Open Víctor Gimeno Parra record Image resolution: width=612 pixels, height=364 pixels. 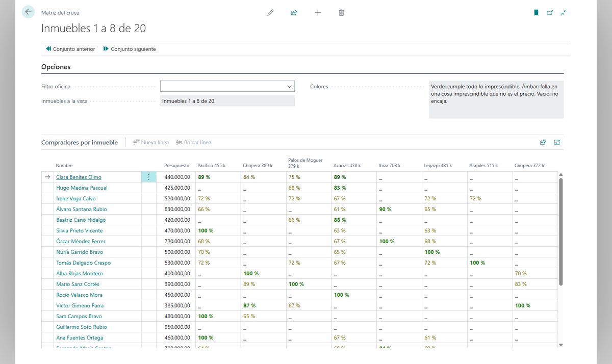pos(80,305)
